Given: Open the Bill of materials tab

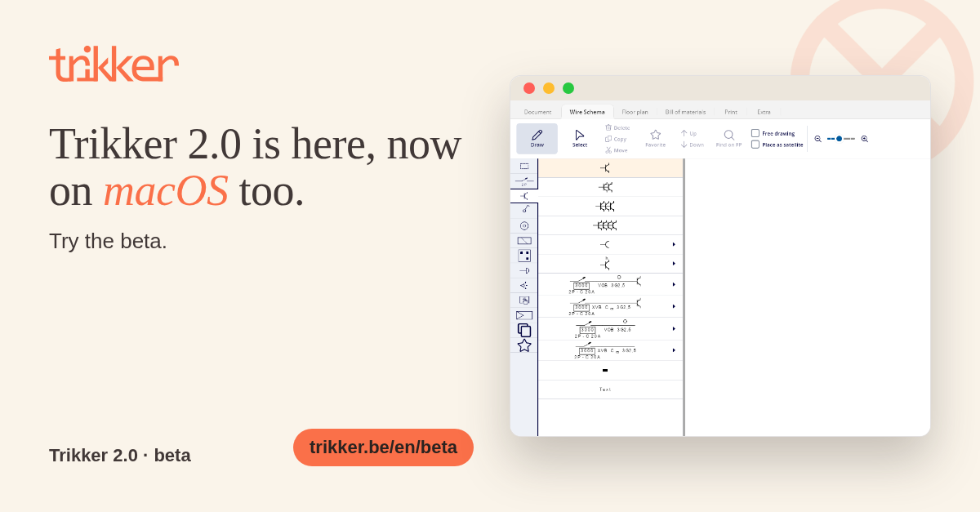Looking at the screenshot, I should [685, 112].
